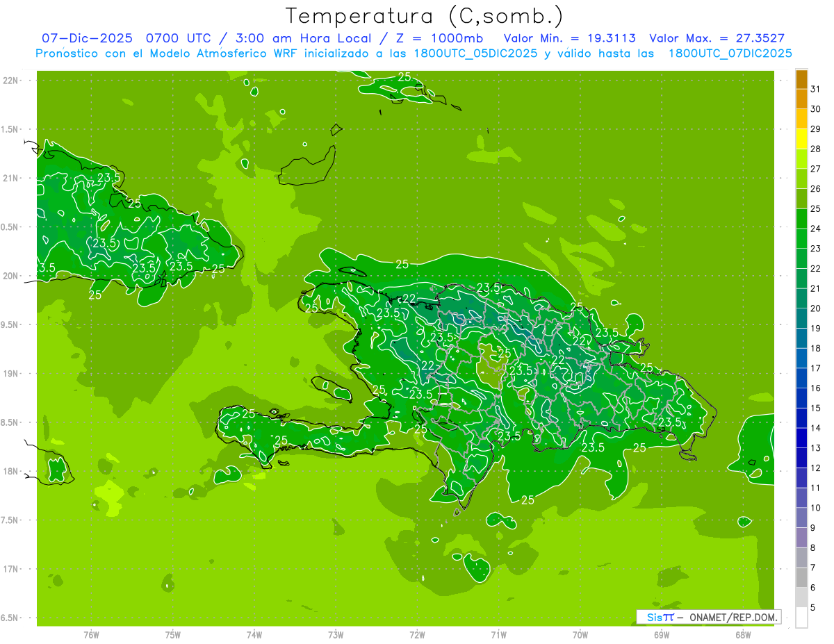Screen dimensions: 834x644
Task: Click the colorbar label "7"
Action: 813,568
